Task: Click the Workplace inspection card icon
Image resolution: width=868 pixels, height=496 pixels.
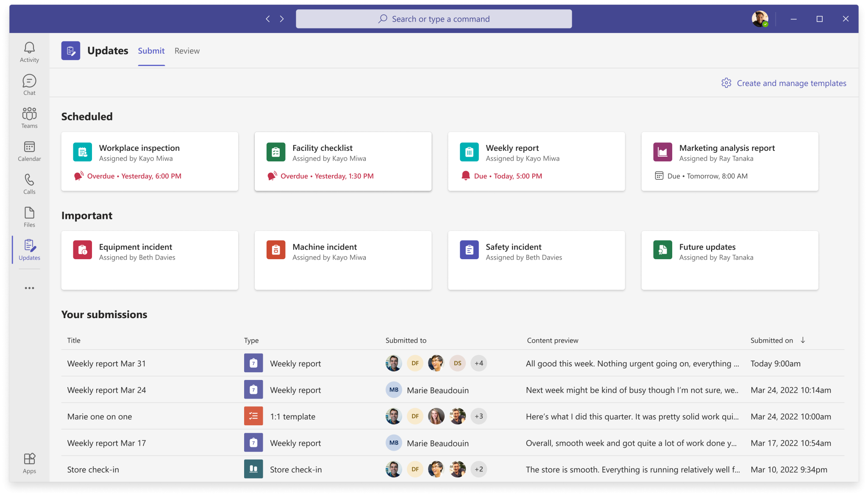Action: [82, 152]
